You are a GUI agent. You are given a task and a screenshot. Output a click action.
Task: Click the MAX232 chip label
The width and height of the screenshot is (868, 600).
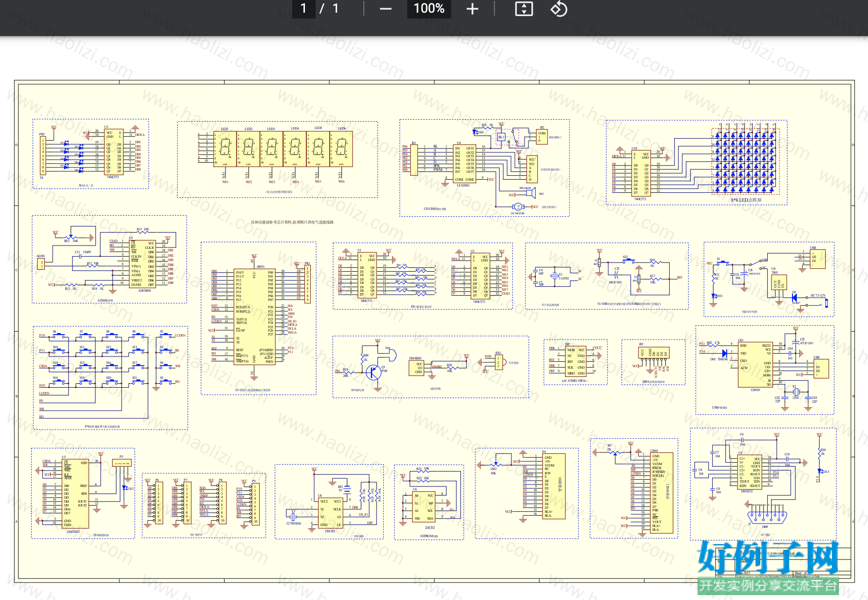point(747,491)
